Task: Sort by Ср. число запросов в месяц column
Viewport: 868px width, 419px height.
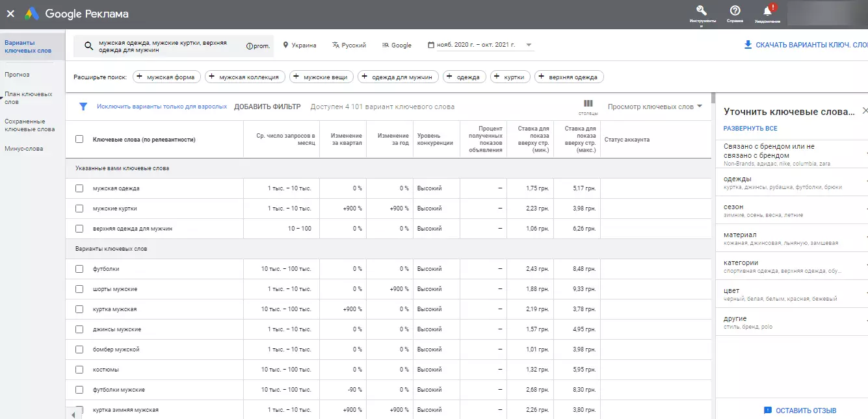Action: (285, 139)
